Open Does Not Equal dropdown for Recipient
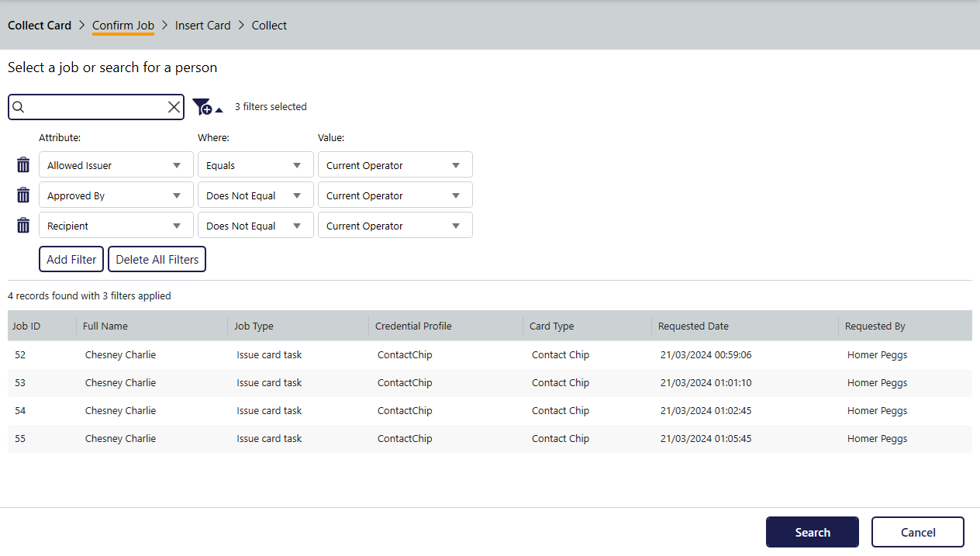This screenshot has height=556, width=980. coord(256,226)
